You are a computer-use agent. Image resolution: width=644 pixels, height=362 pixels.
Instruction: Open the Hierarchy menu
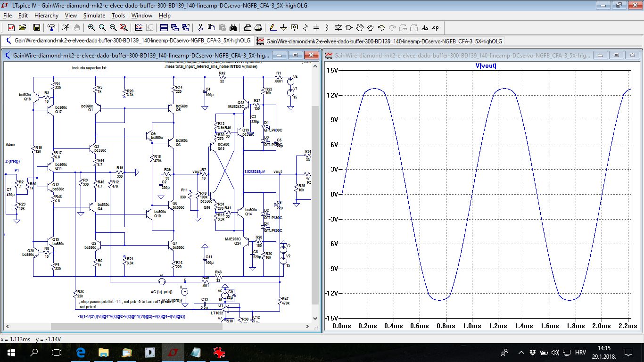point(46,16)
